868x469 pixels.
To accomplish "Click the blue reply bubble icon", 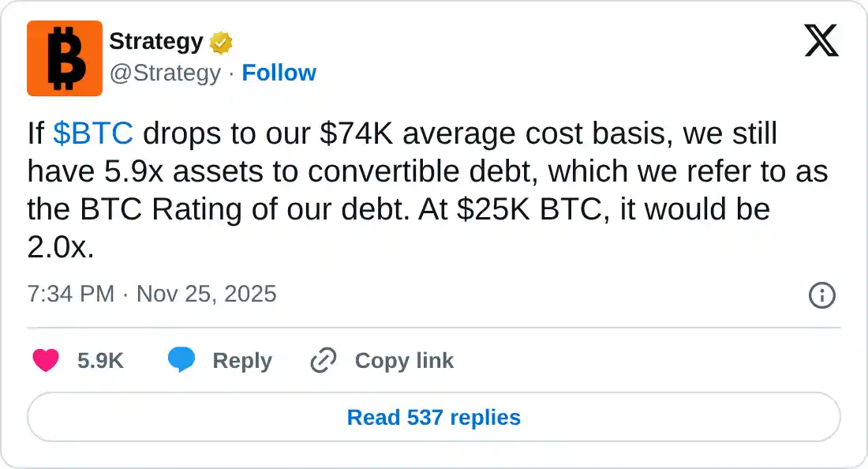I will click(x=181, y=360).
